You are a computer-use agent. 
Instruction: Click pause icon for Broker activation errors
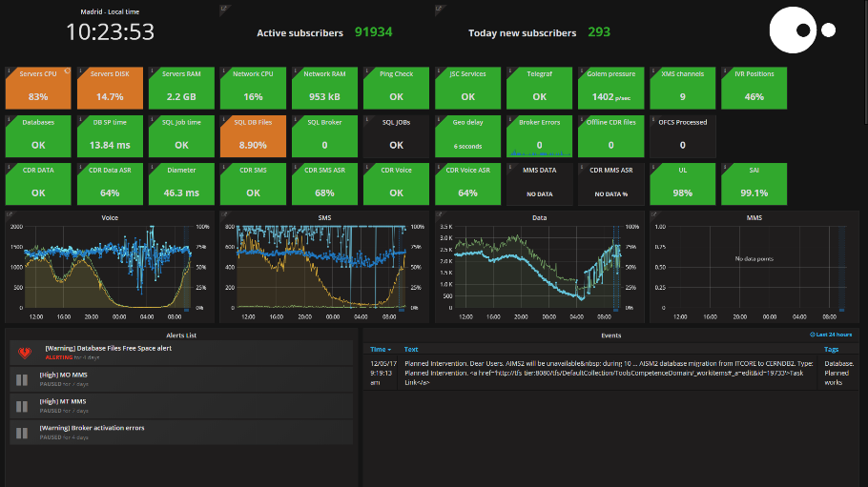pyautogui.click(x=23, y=433)
